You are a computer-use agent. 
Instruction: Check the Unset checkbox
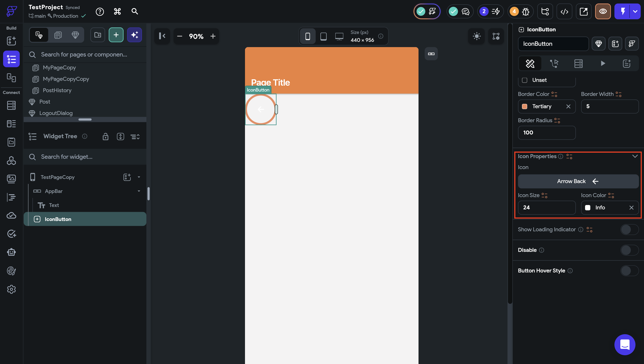[524, 80]
